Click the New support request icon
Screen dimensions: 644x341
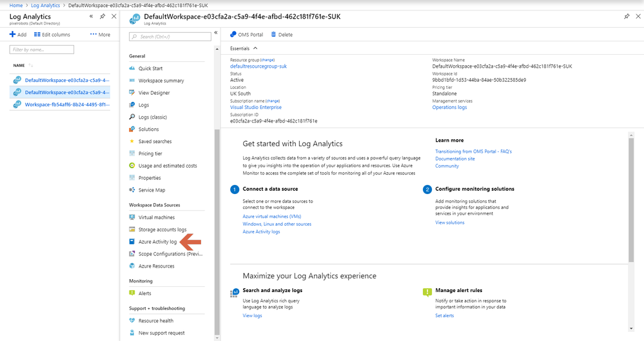coord(132,333)
